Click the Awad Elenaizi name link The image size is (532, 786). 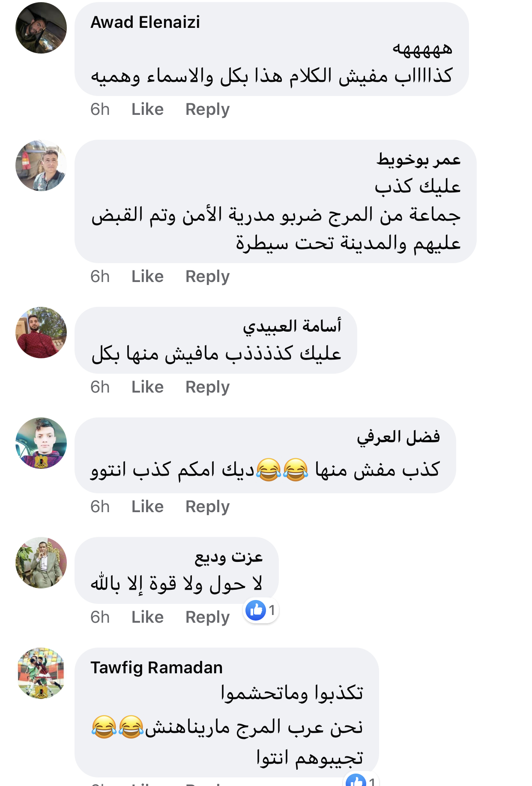point(145,22)
